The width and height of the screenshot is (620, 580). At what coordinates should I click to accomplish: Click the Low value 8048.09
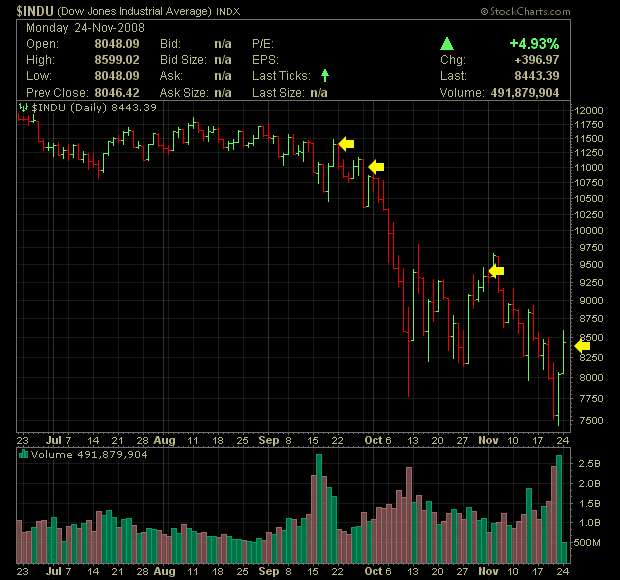tap(117, 76)
